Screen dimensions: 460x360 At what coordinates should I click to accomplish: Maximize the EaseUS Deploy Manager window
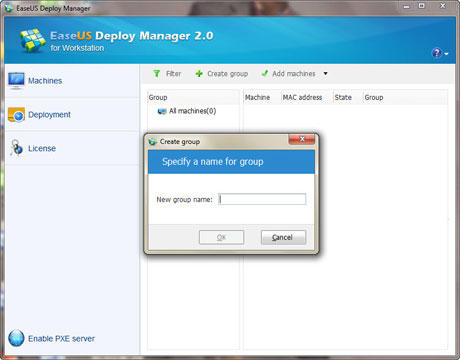click(422, 6)
